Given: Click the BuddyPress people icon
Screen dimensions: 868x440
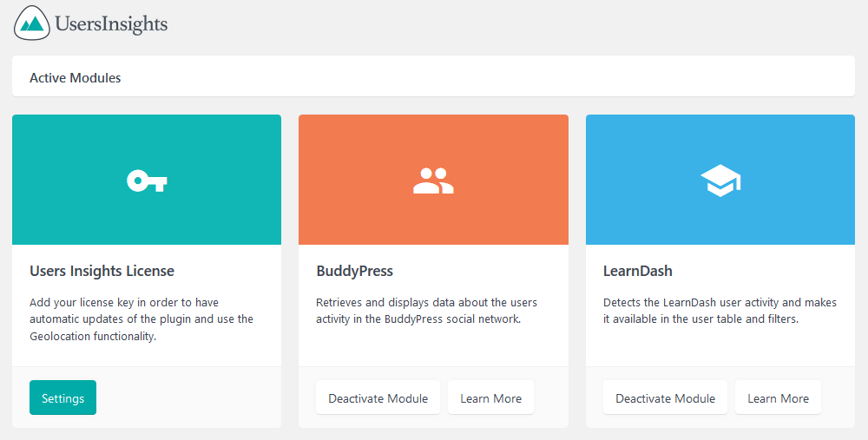Looking at the screenshot, I should click(433, 181).
